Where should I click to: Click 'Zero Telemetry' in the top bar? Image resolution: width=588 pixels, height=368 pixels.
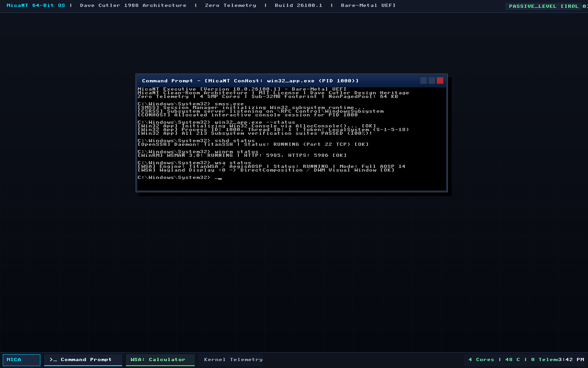coord(231,6)
